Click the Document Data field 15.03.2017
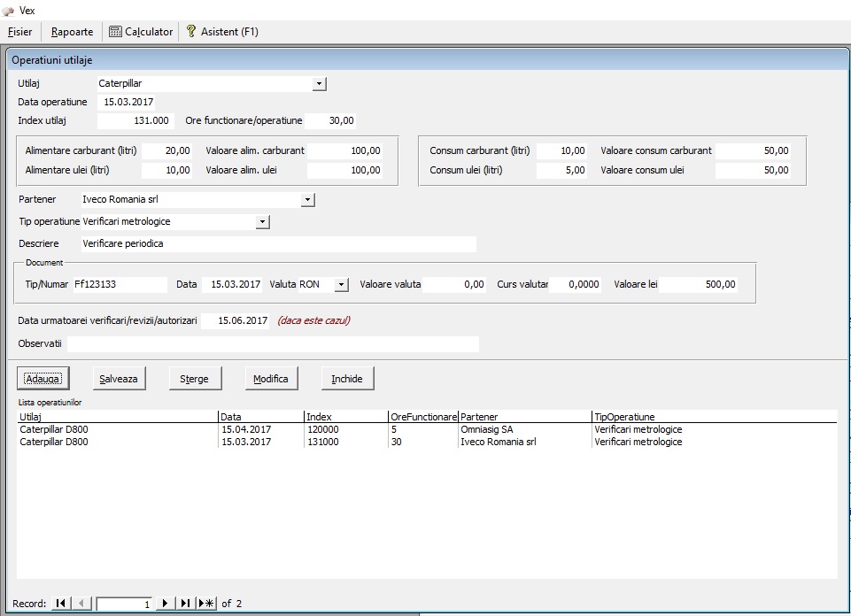The width and height of the screenshot is (851, 616). [232, 284]
